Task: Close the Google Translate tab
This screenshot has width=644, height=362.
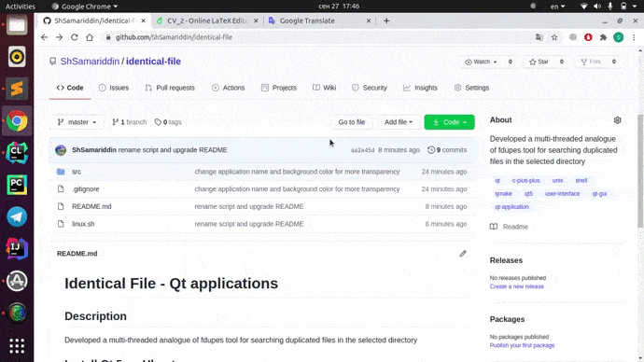Action: coord(369,21)
